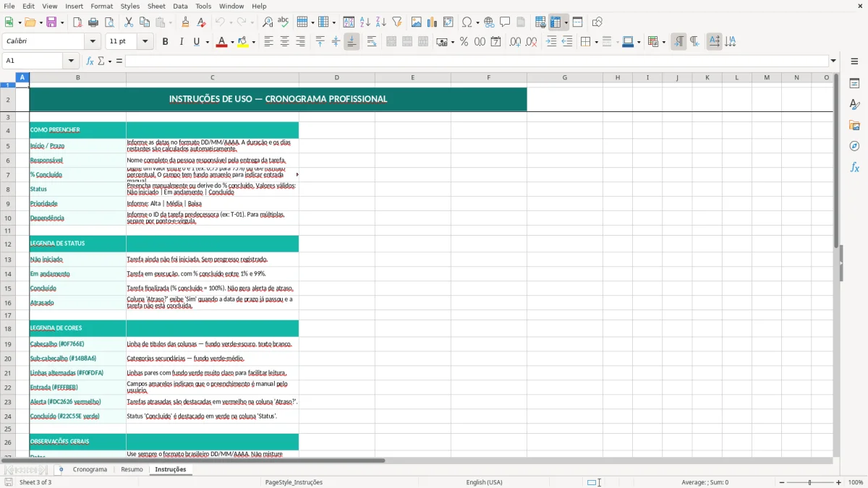The image size is (868, 488).
Task: Open Print Preview via toolbar icon
Action: click(x=109, y=22)
